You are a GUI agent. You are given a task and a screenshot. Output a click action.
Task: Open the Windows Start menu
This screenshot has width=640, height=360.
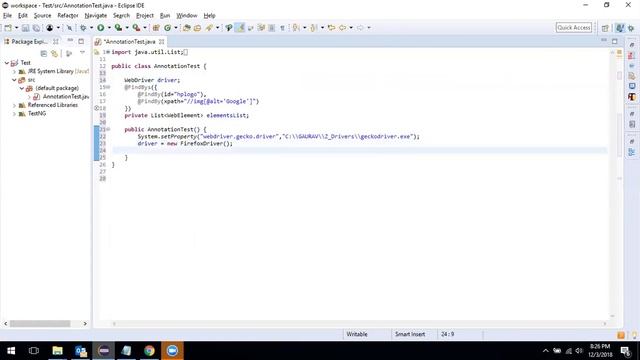[x=11, y=351]
